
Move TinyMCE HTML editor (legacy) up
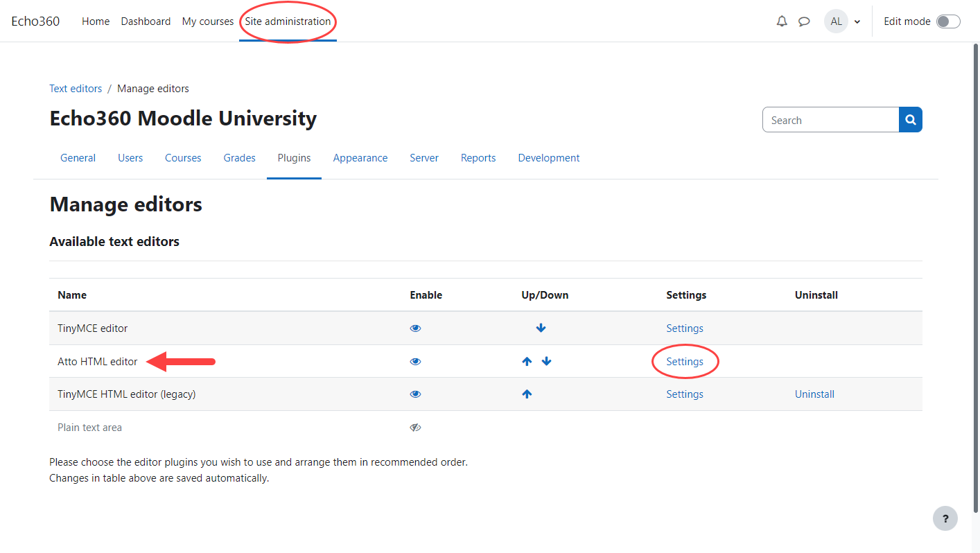[x=527, y=394]
